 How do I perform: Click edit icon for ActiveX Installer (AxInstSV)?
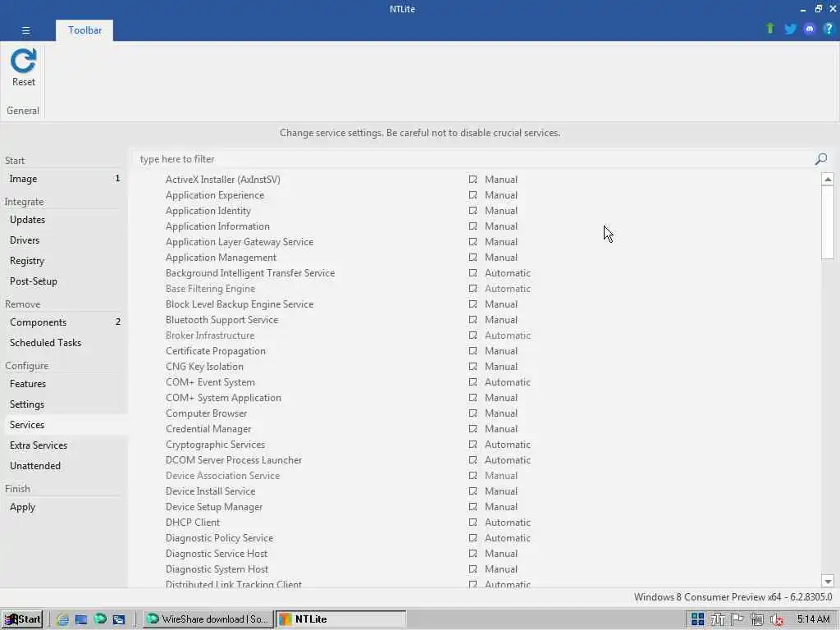point(472,180)
